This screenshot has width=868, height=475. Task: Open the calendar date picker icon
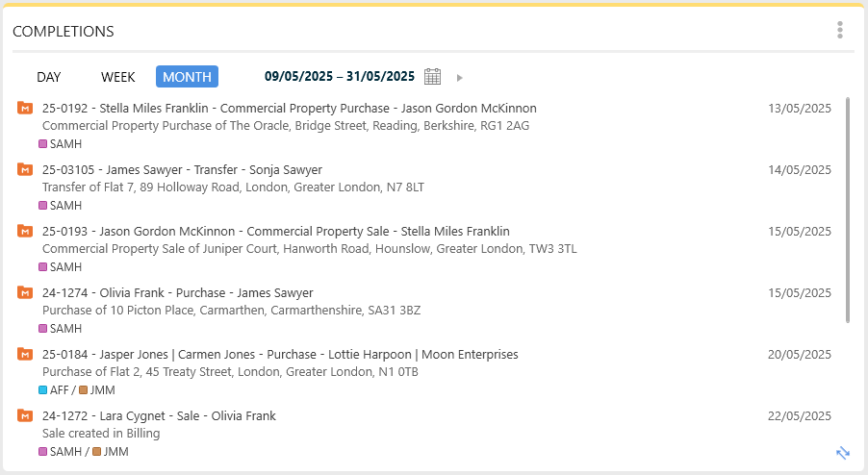(433, 77)
